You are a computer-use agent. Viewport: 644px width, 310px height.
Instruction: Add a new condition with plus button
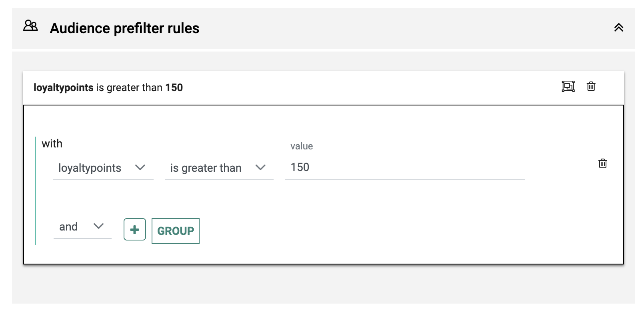click(x=135, y=230)
